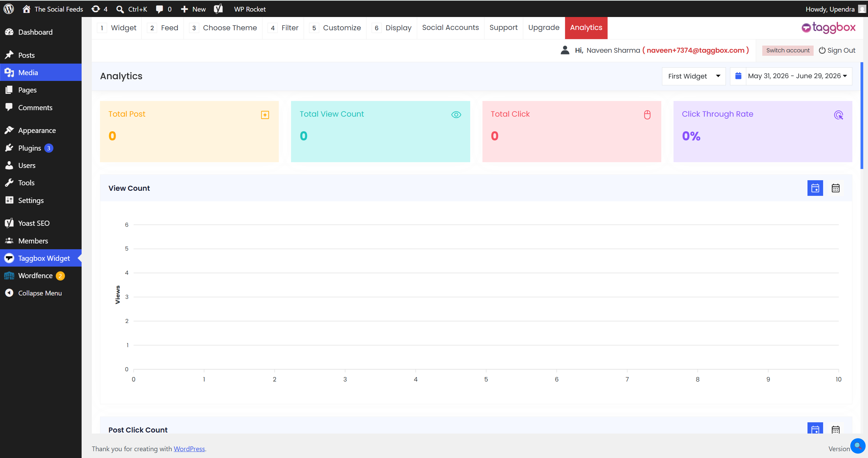
Task: Open Members in the sidebar
Action: click(41, 241)
